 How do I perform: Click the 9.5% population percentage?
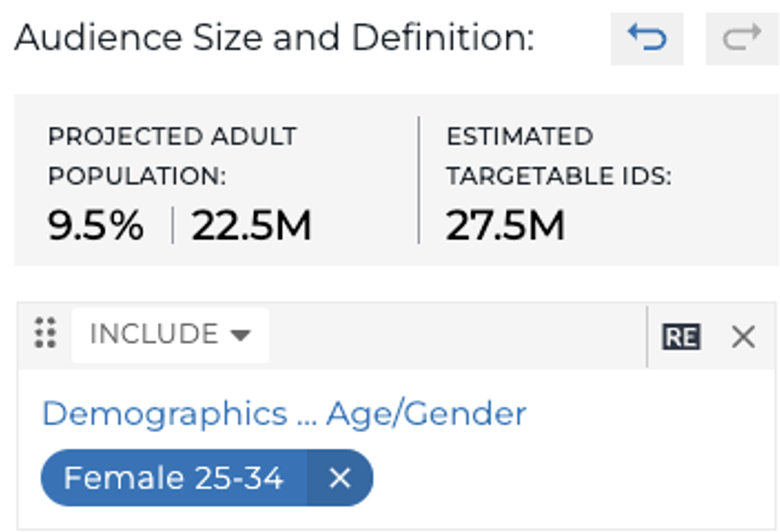pyautogui.click(x=95, y=225)
